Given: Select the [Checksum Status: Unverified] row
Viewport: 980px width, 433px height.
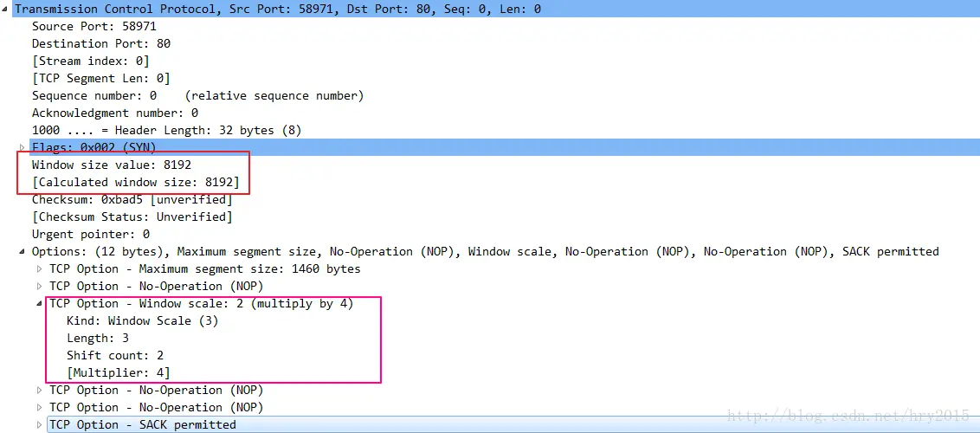Looking at the screenshot, I should (132, 216).
